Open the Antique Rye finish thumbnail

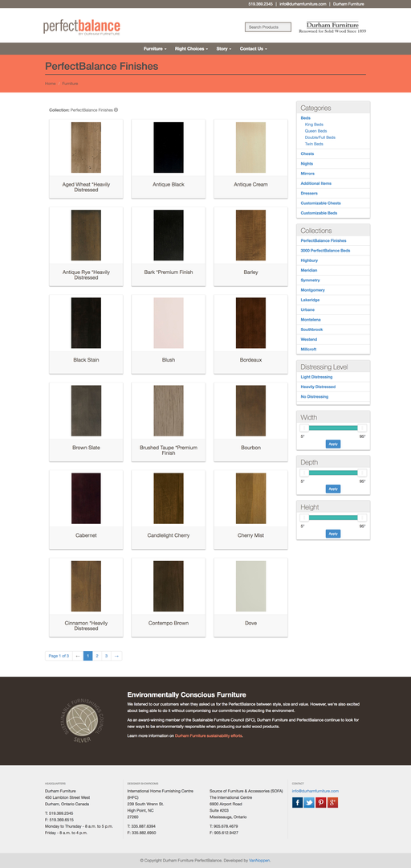[x=86, y=235]
